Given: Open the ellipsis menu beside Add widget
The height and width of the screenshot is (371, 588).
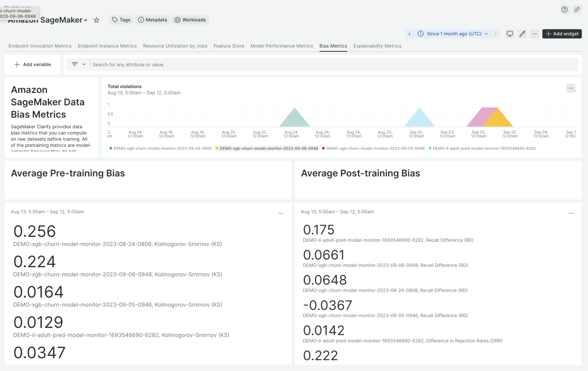Looking at the screenshot, I should 535,34.
